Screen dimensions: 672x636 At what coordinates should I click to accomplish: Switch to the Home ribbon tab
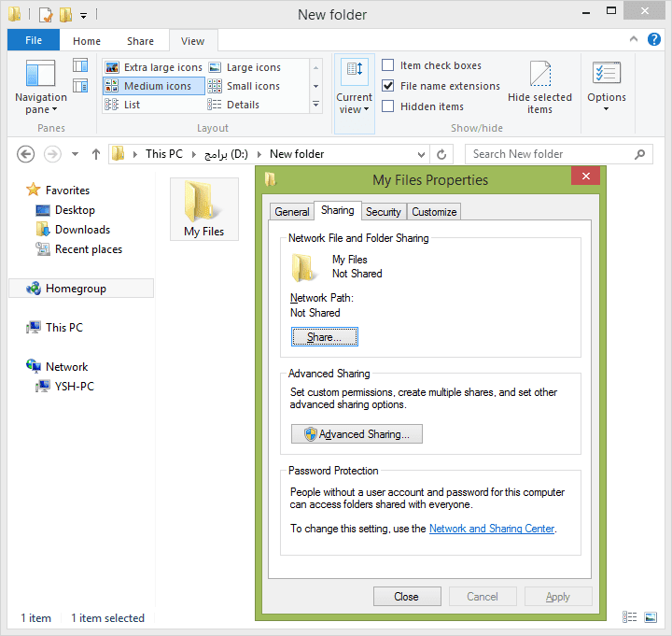pyautogui.click(x=87, y=41)
